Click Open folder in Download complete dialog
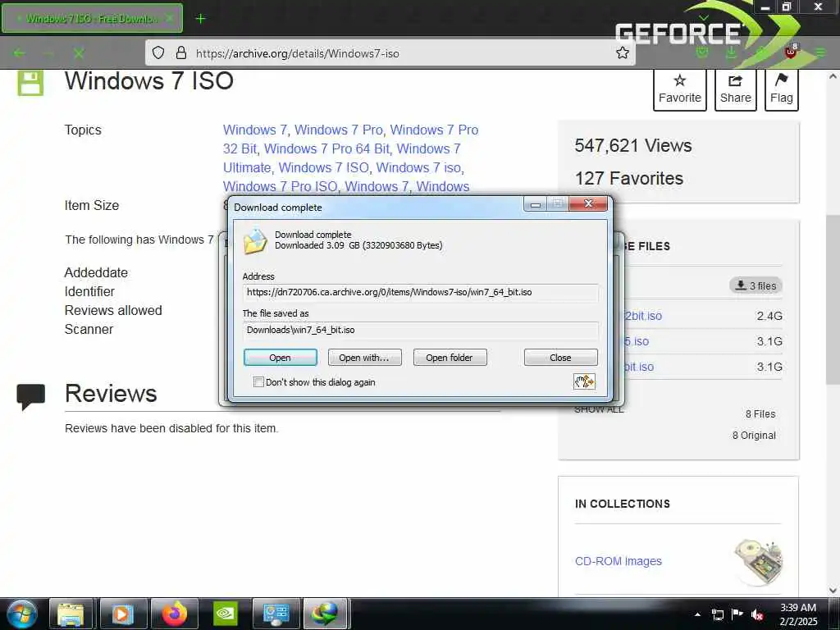The width and height of the screenshot is (840, 630). (450, 358)
